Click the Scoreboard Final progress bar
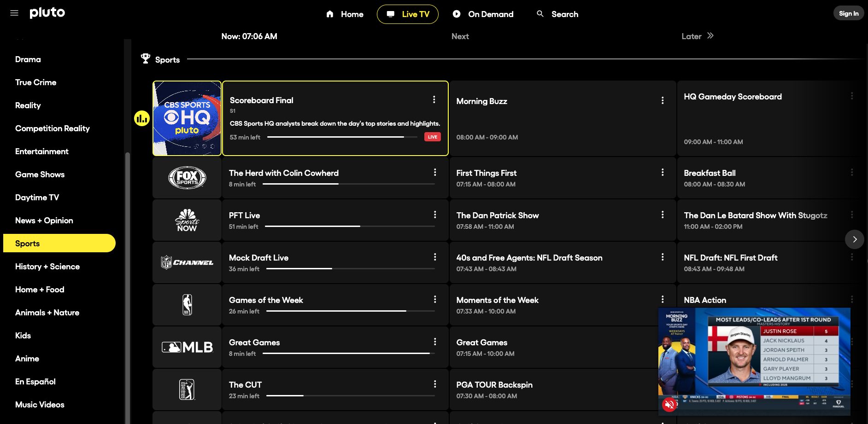This screenshot has width=868, height=424. (341, 137)
